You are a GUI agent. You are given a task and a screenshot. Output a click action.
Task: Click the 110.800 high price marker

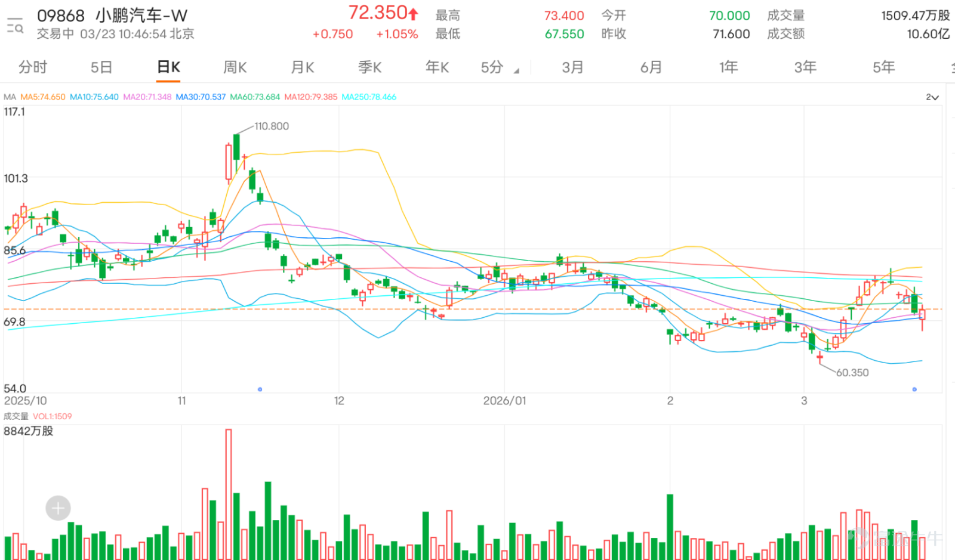272,126
